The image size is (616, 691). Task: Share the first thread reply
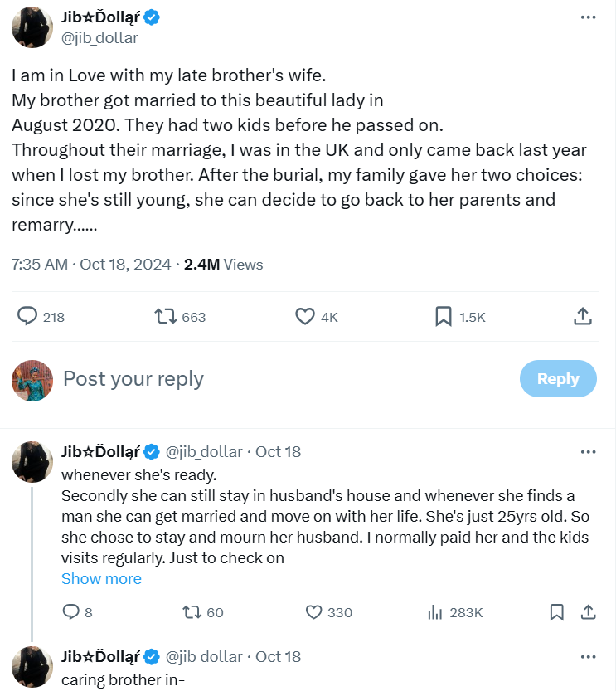coord(588,612)
